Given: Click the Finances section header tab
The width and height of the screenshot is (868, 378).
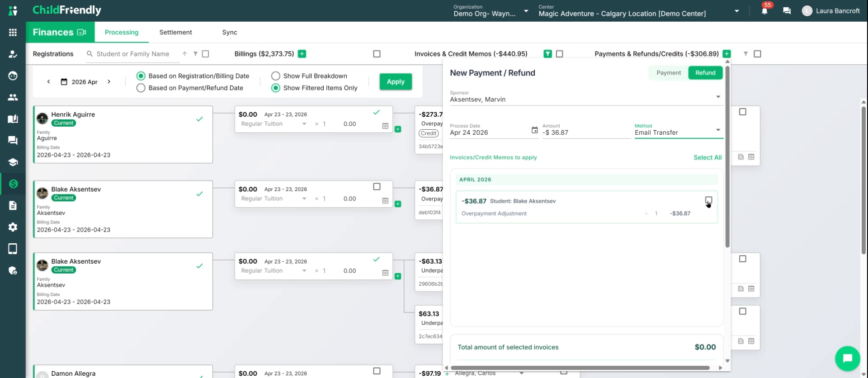Looking at the screenshot, I should click(60, 32).
